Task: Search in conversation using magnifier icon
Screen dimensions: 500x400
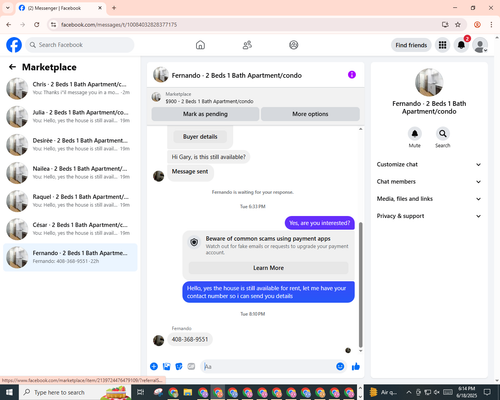Action: point(443,134)
